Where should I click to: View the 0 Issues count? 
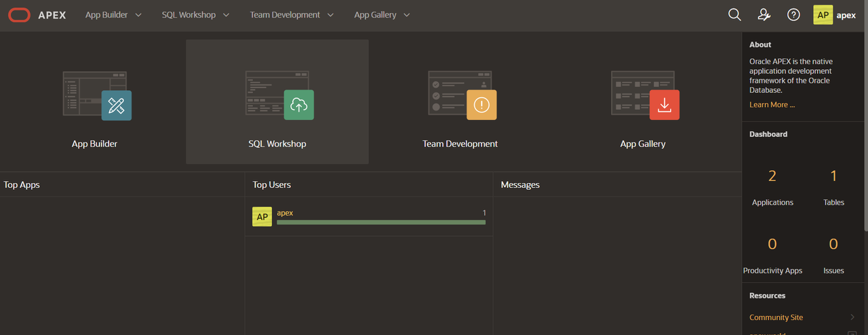pos(833,244)
